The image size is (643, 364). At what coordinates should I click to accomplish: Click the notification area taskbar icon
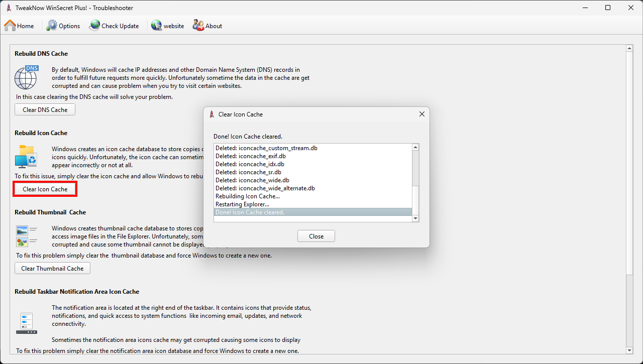pyautogui.click(x=26, y=323)
